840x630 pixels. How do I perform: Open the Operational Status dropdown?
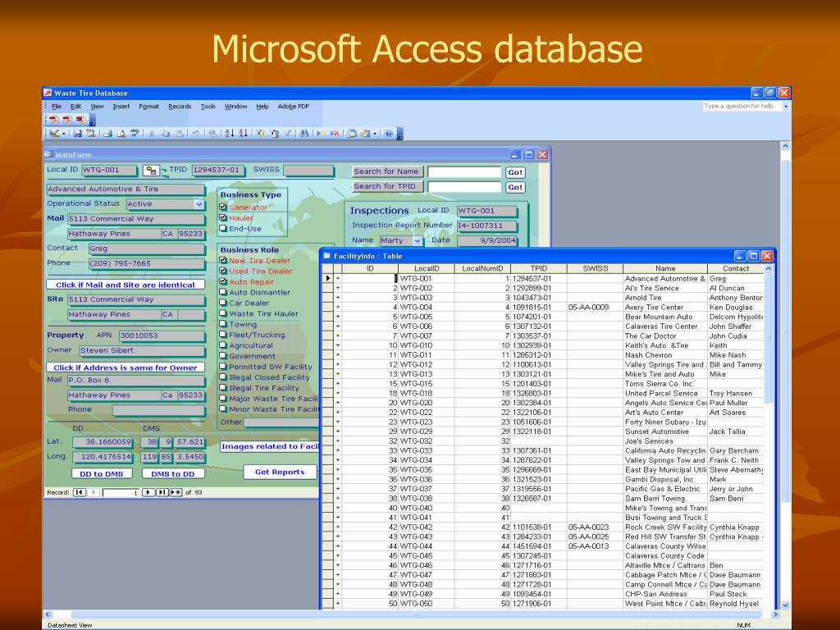(x=199, y=204)
